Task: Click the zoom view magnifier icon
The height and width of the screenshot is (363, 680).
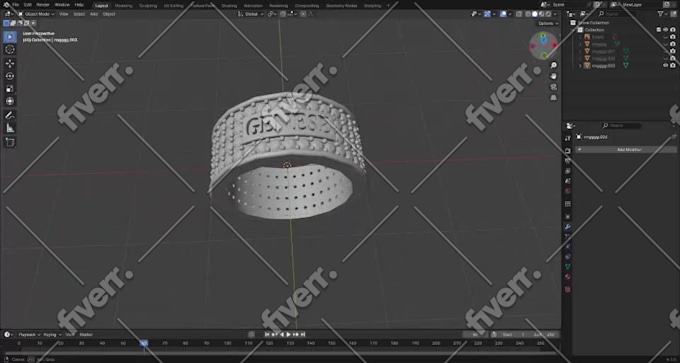Action: pos(553,65)
